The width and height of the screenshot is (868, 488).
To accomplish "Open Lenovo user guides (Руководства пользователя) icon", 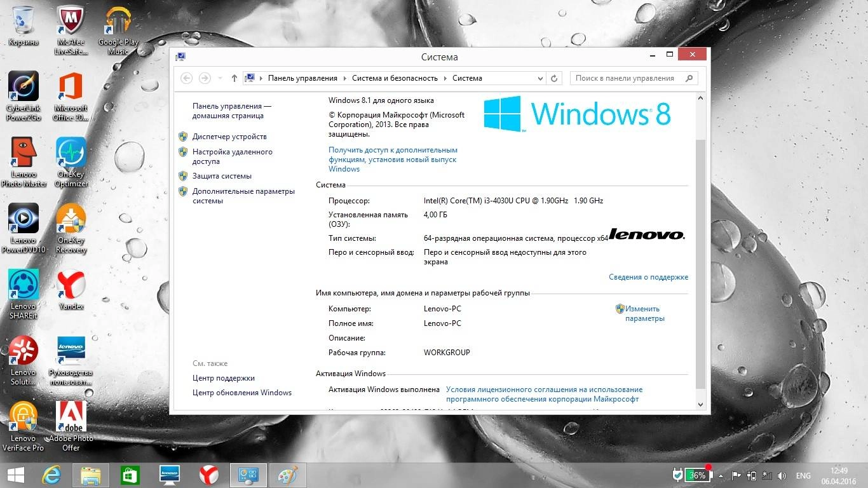I will tap(71, 360).
